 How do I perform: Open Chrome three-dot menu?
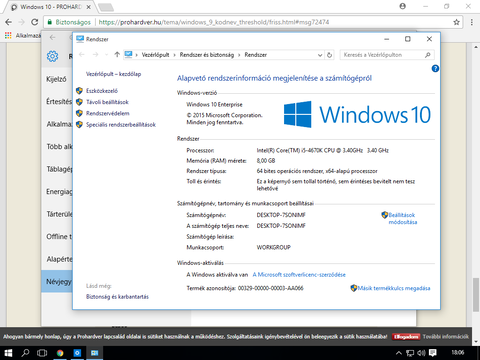point(472,22)
